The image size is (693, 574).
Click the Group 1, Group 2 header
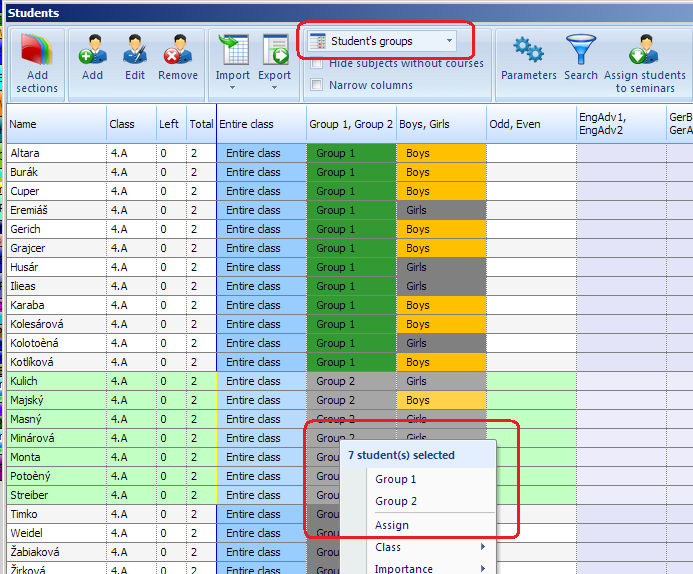coord(351,124)
